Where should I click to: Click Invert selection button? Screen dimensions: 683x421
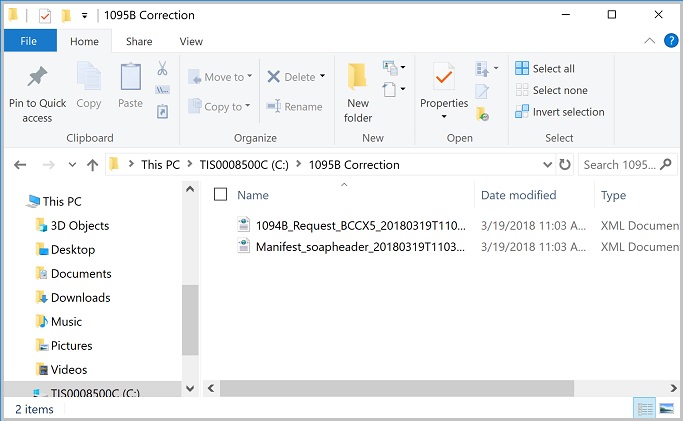(x=559, y=112)
